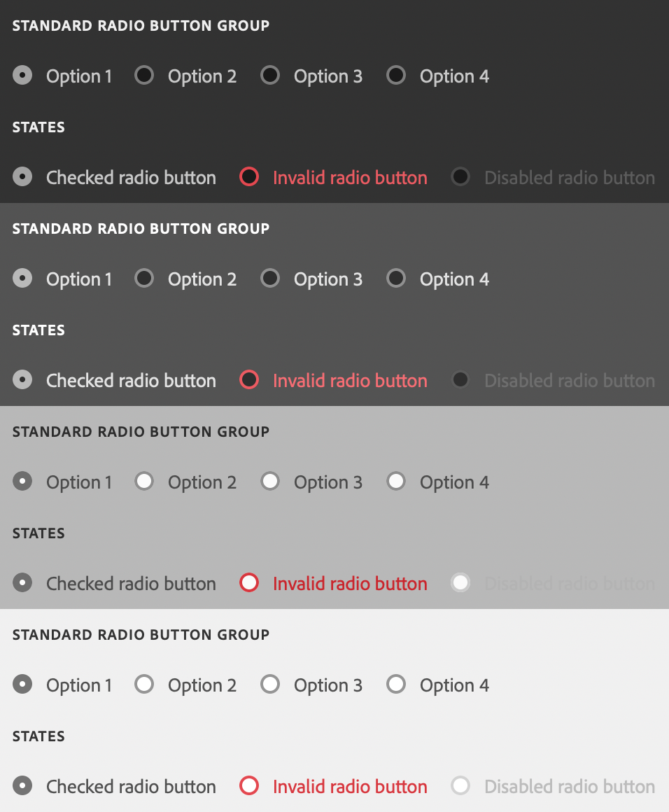Select the invalid radio button in the dark gray section
This screenshot has width=669, height=812.
point(249,380)
